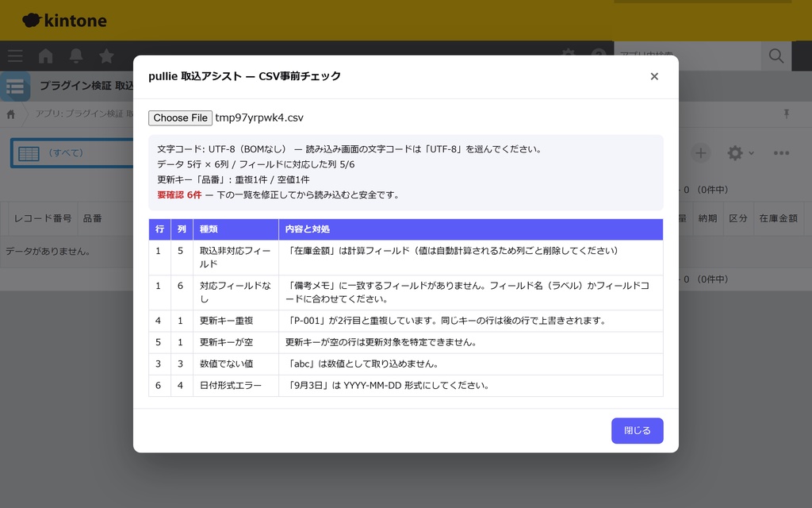Open the kintone hamburger menu icon
The width and height of the screenshot is (812, 508).
point(15,56)
